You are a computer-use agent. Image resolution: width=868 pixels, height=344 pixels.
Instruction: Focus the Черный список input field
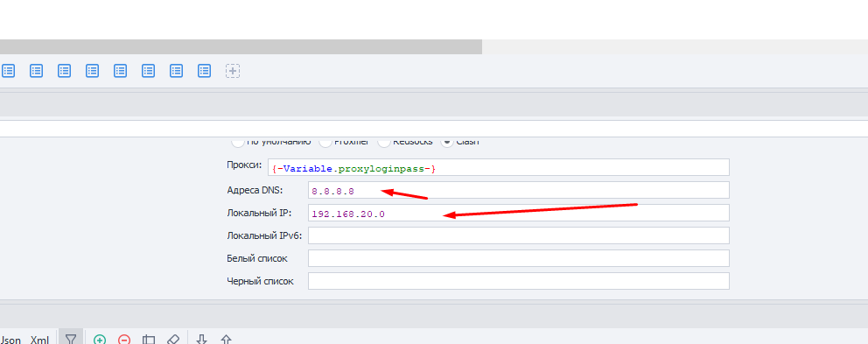(519, 281)
